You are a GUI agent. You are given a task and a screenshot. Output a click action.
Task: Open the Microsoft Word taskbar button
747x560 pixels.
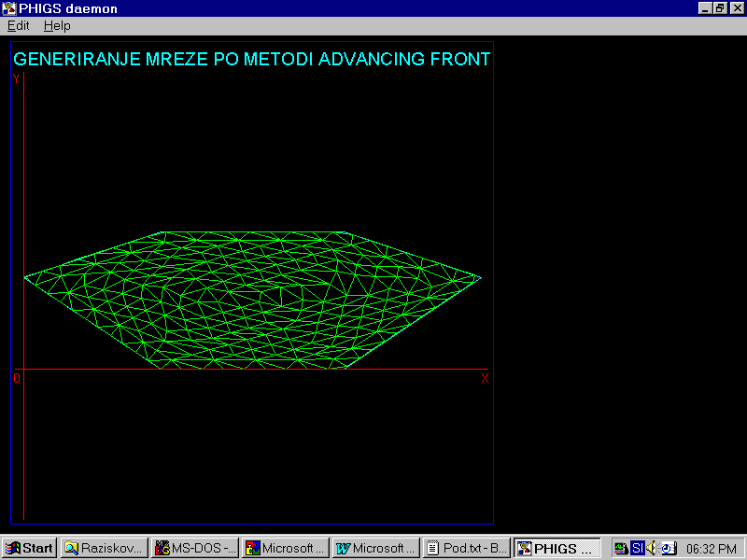pos(376,548)
